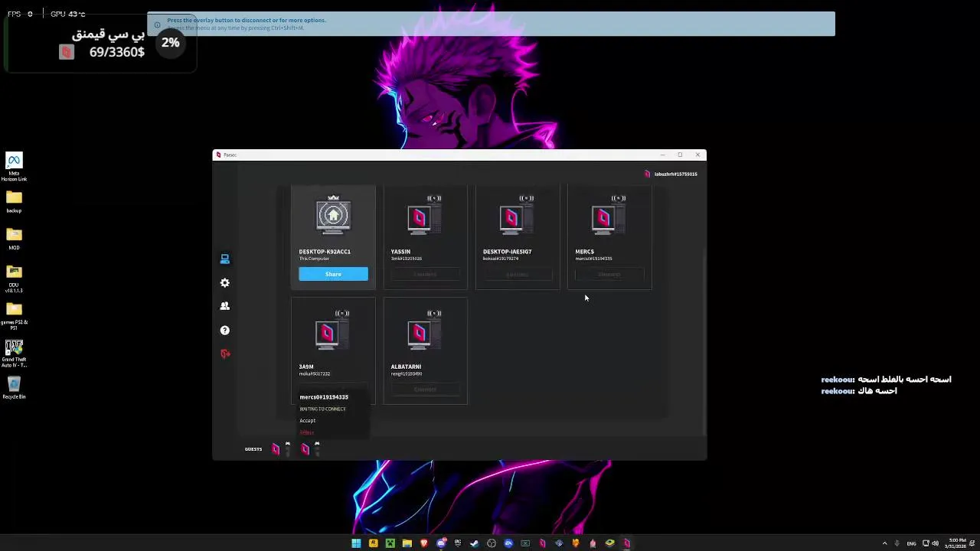Select the MOD folder on desktop
980x551 pixels.
[14, 239]
